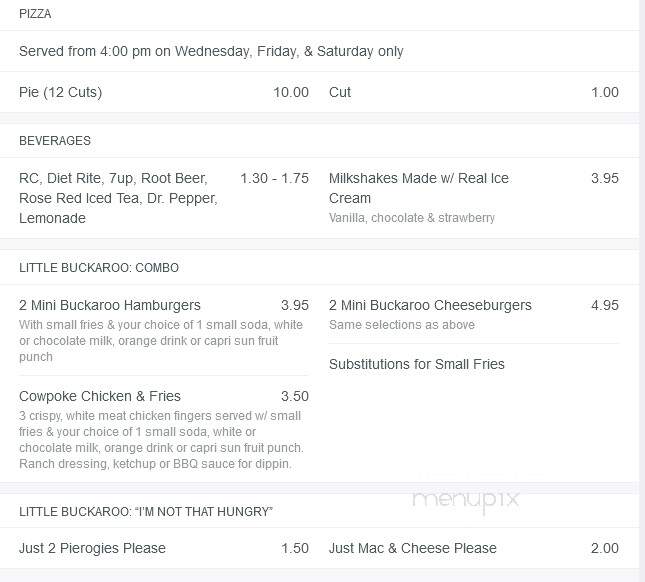This screenshot has height=582, width=645.
Task: Select the Pie (12 Cuts) item
Action: 60,92
